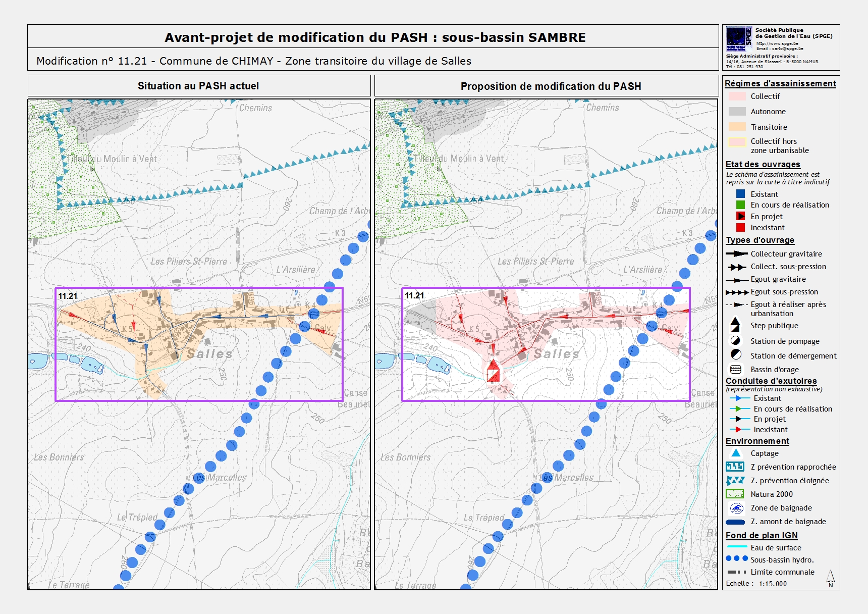Screen dimensions: 868x614
Task: Click the red Inexistant state swatch
Action: 740,227
